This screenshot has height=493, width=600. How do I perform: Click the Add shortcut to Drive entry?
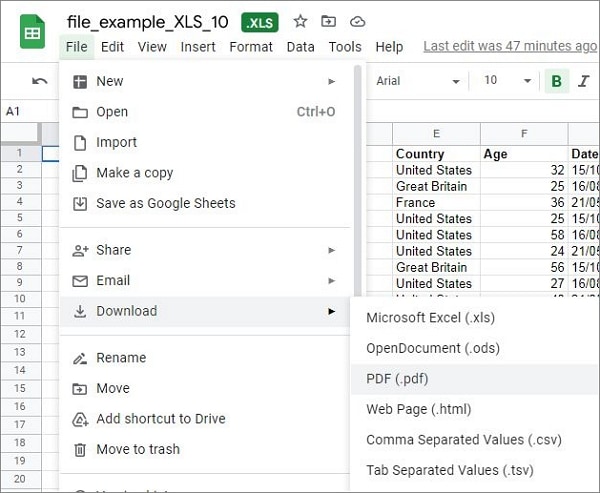[160, 419]
